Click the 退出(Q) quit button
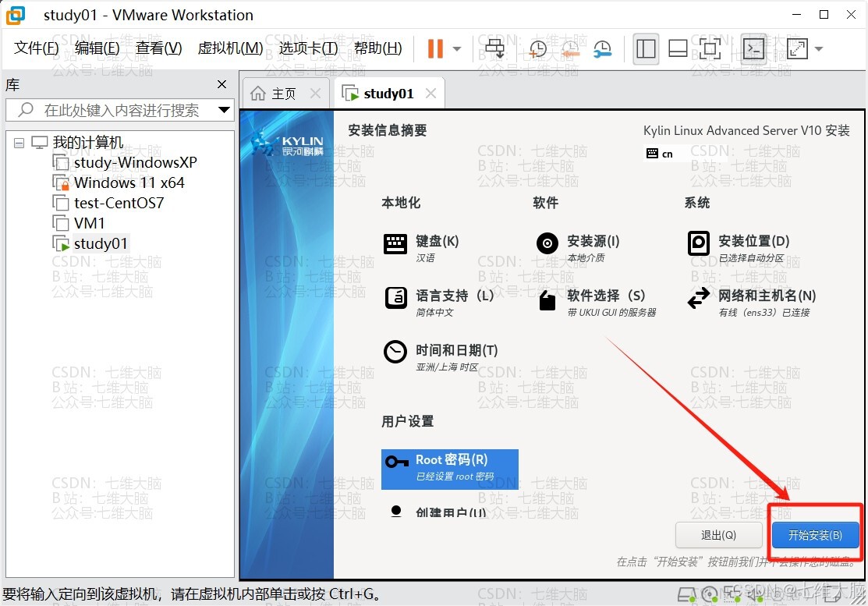The height and width of the screenshot is (606, 868). point(718,535)
